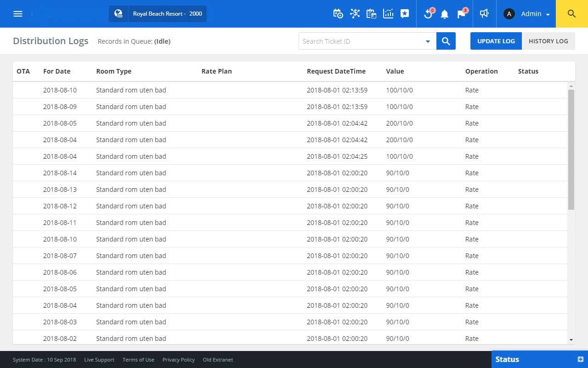Click Room Type in 2018-08-12 row
The width and height of the screenshot is (588, 368).
point(131,206)
